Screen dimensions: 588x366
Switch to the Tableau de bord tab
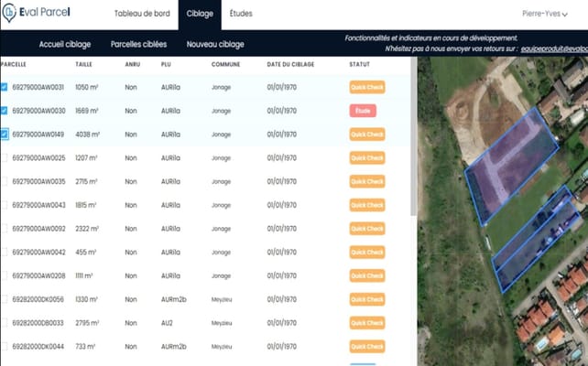point(141,15)
